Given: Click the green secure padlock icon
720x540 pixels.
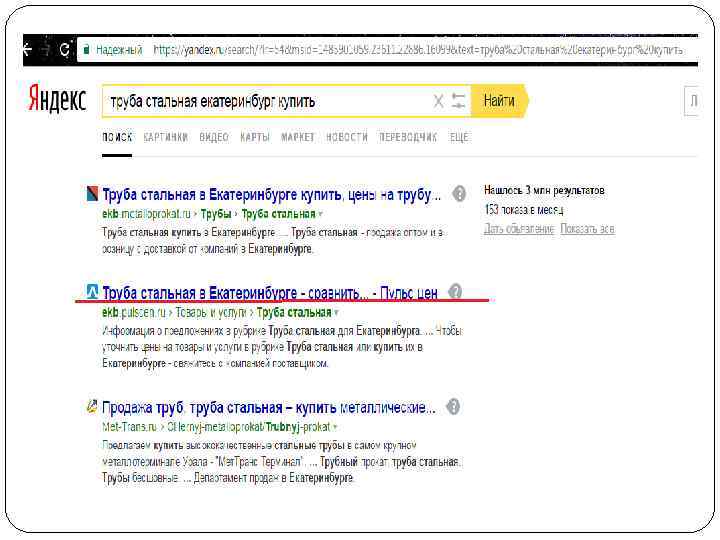Looking at the screenshot, I should pos(86,49).
